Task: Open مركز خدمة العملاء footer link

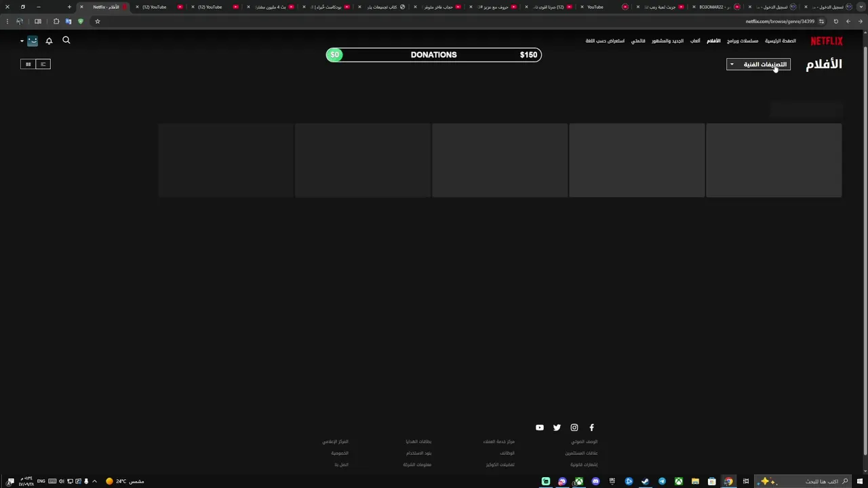Action: tap(498, 442)
